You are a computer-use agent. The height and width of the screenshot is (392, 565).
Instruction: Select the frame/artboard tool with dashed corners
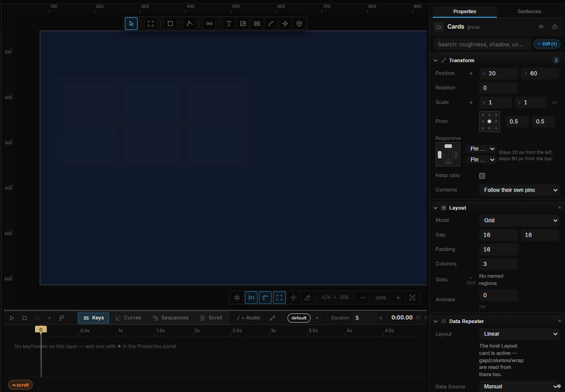[x=151, y=24]
